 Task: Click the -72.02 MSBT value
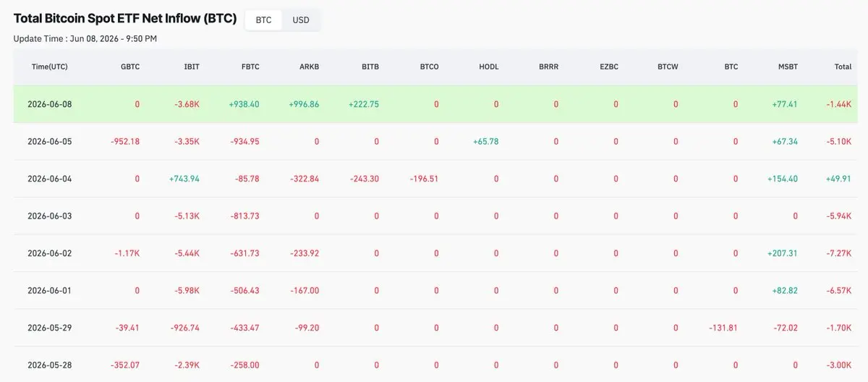tap(786, 328)
